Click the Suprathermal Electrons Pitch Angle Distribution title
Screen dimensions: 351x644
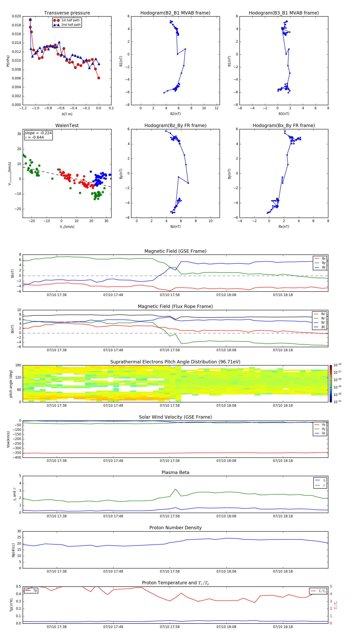[175, 362]
